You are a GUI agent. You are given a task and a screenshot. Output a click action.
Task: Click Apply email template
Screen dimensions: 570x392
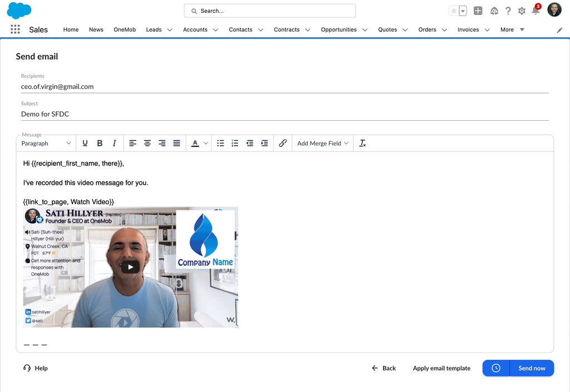pos(441,368)
